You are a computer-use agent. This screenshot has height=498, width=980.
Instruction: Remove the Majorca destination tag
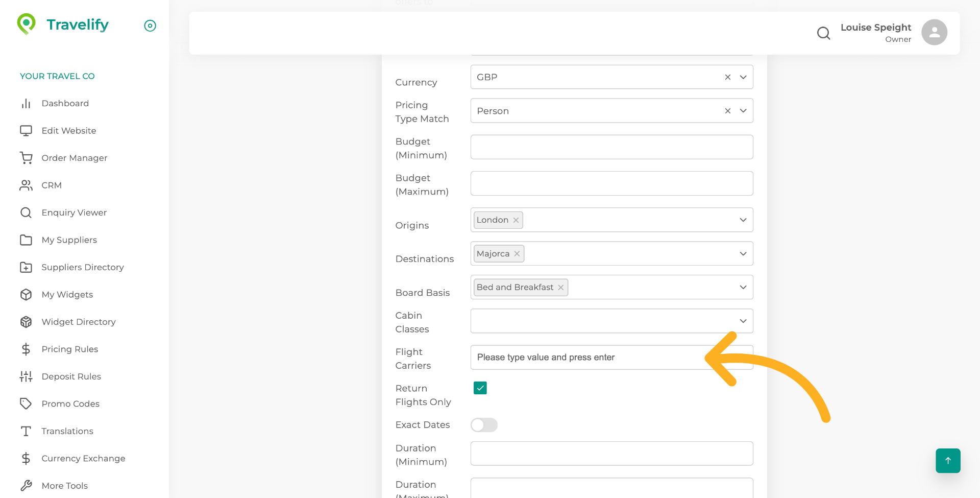point(517,254)
